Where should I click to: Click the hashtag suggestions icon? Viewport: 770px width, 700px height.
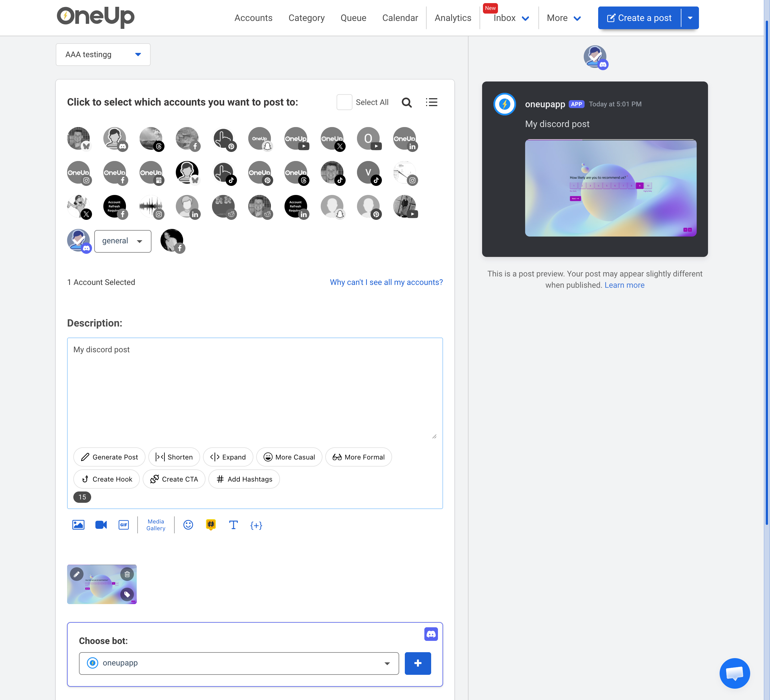pos(211,525)
